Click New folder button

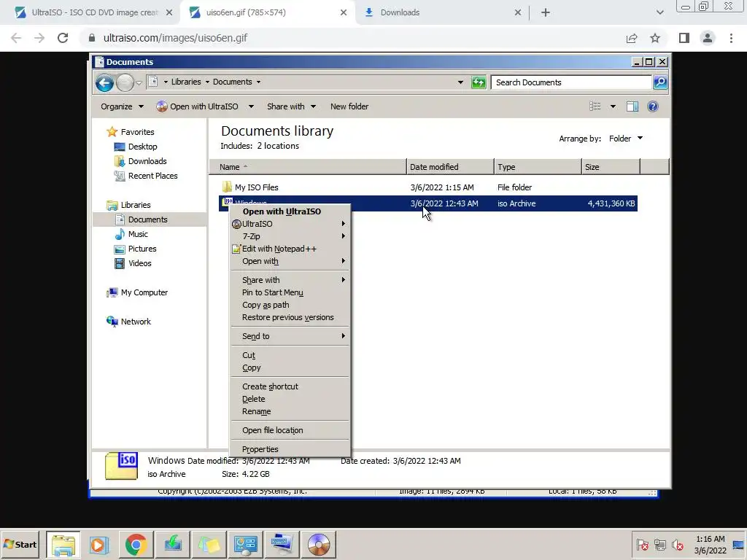[x=349, y=106]
